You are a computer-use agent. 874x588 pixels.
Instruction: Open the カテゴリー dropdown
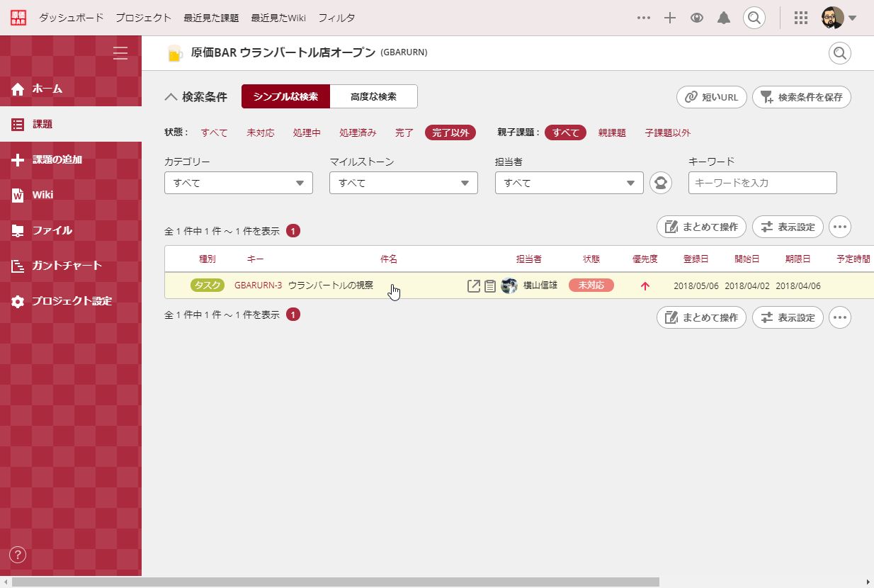pyautogui.click(x=239, y=183)
